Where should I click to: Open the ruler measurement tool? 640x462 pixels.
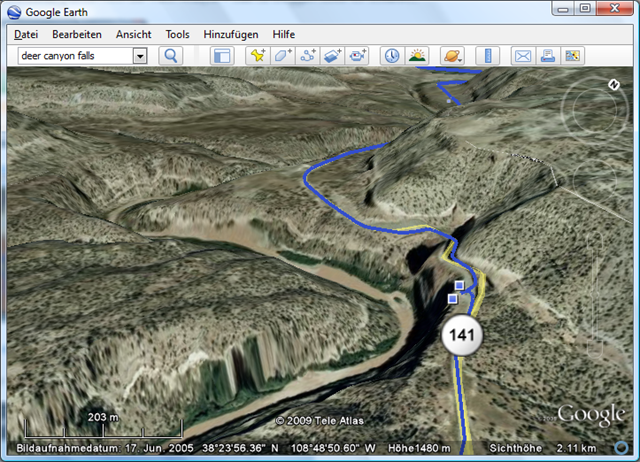click(x=487, y=56)
